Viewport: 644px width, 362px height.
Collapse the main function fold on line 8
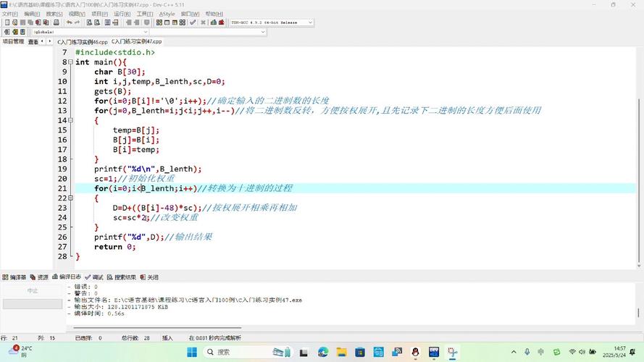(x=70, y=62)
